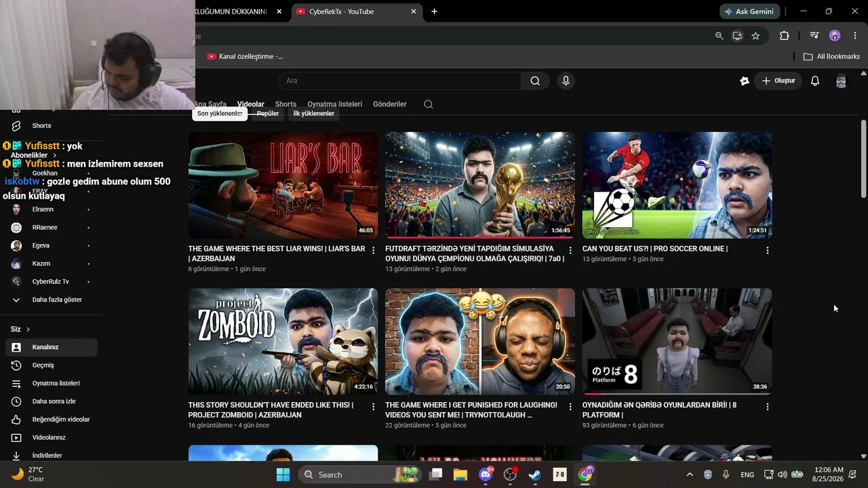Open Abonelikler subscriptions section
Image resolution: width=868 pixels, height=488 pixels.
tap(34, 155)
